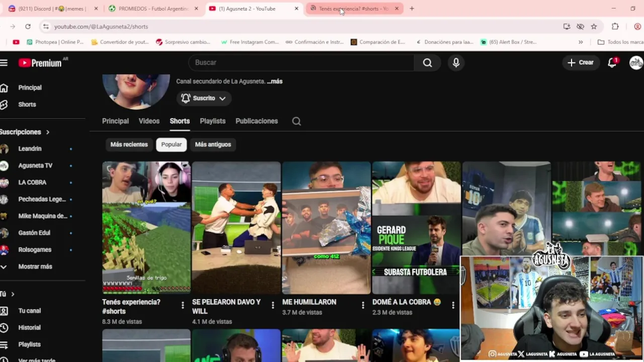Close the Tenés experiencia? browser tab

point(396,9)
